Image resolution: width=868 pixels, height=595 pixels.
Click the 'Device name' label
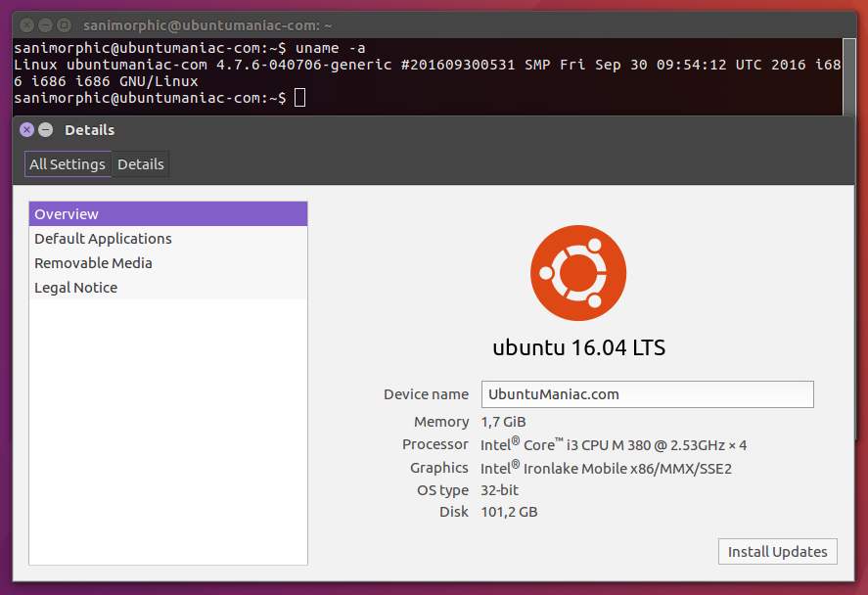coord(426,394)
